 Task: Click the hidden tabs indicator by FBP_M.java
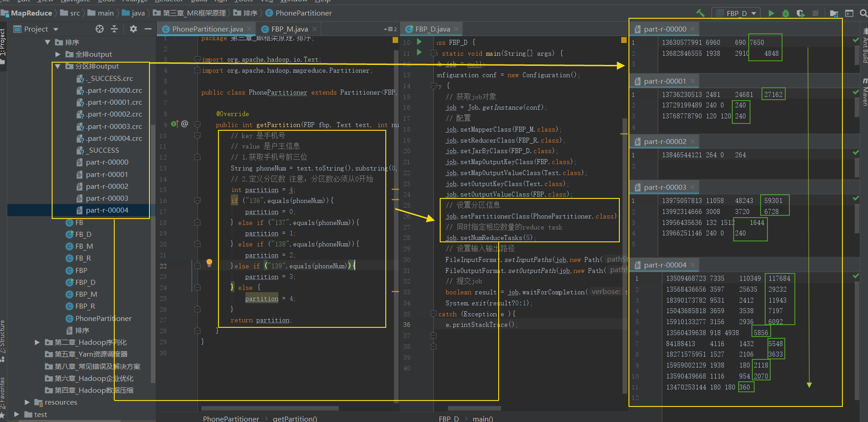(x=391, y=29)
